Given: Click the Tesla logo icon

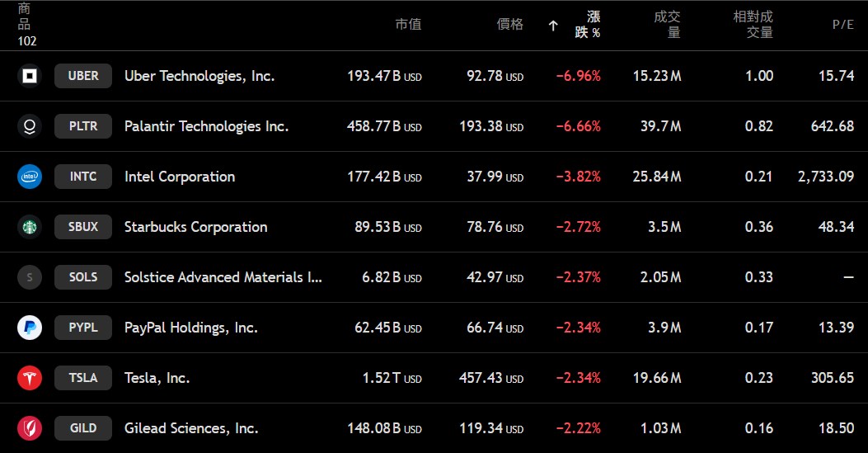Looking at the screenshot, I should (30, 378).
